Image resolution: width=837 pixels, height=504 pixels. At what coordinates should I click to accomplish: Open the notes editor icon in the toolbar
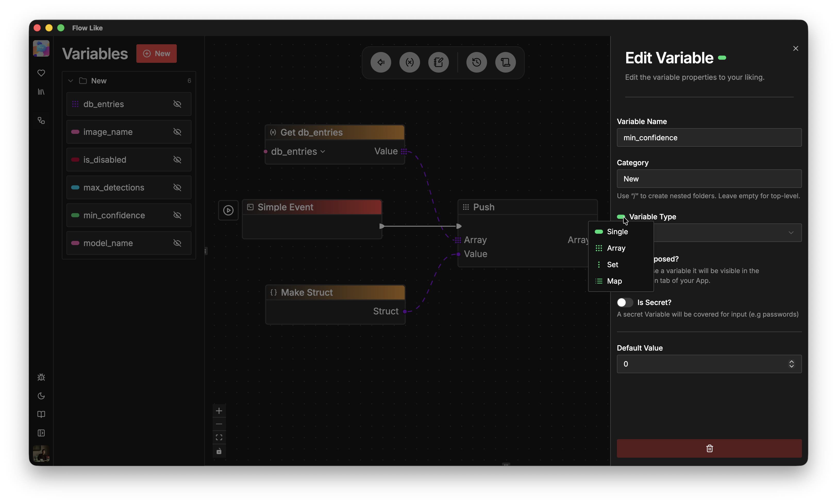pyautogui.click(x=439, y=62)
